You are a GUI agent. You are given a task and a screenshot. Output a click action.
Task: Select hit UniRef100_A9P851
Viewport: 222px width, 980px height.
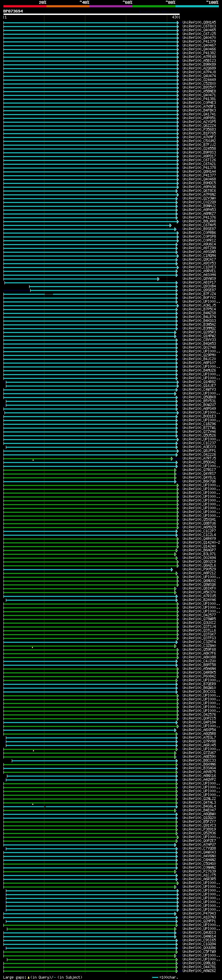click(x=199, y=118)
